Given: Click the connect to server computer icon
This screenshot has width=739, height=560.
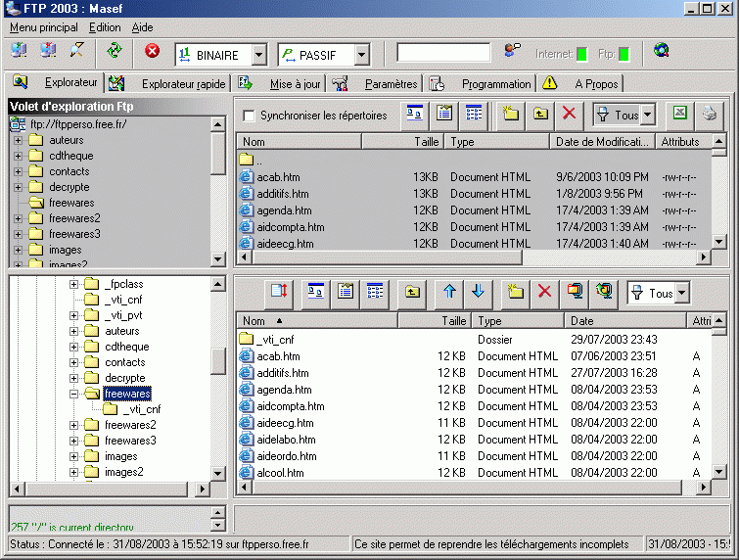Looking at the screenshot, I should [x=19, y=51].
